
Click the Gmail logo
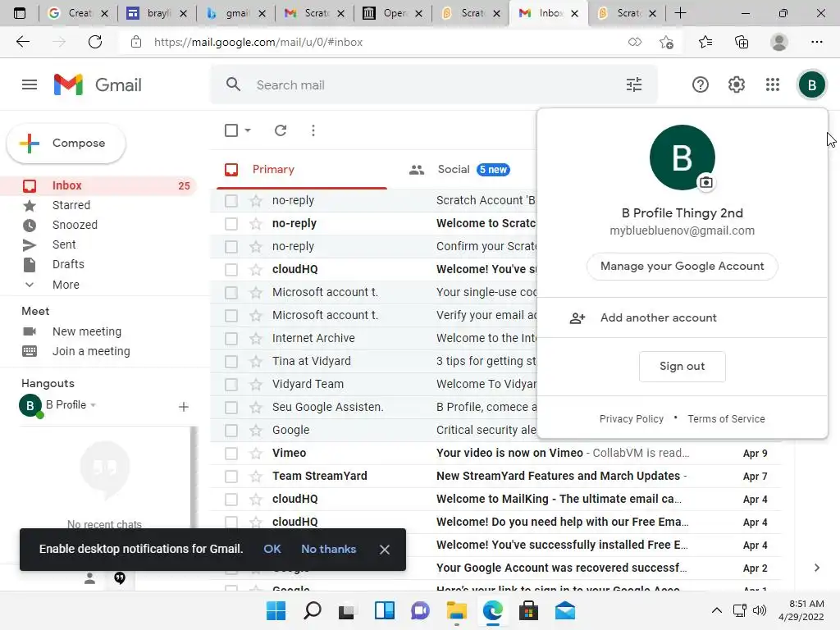pyautogui.click(x=98, y=84)
